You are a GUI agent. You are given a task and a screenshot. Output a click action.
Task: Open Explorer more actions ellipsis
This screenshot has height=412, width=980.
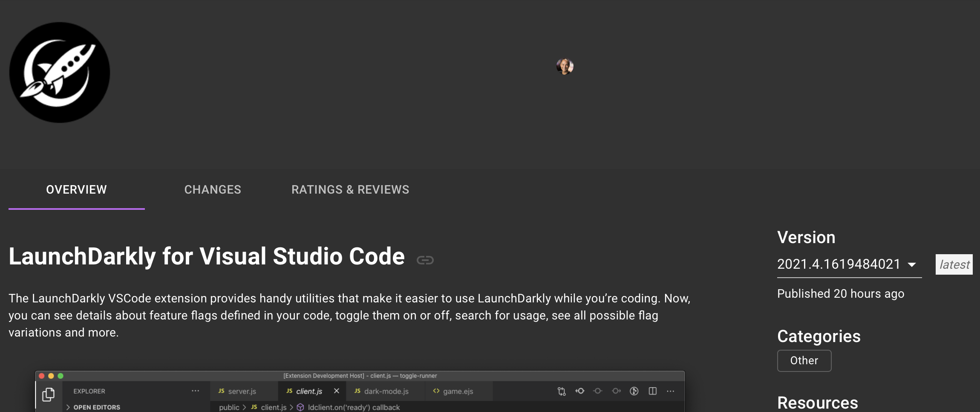click(x=196, y=391)
